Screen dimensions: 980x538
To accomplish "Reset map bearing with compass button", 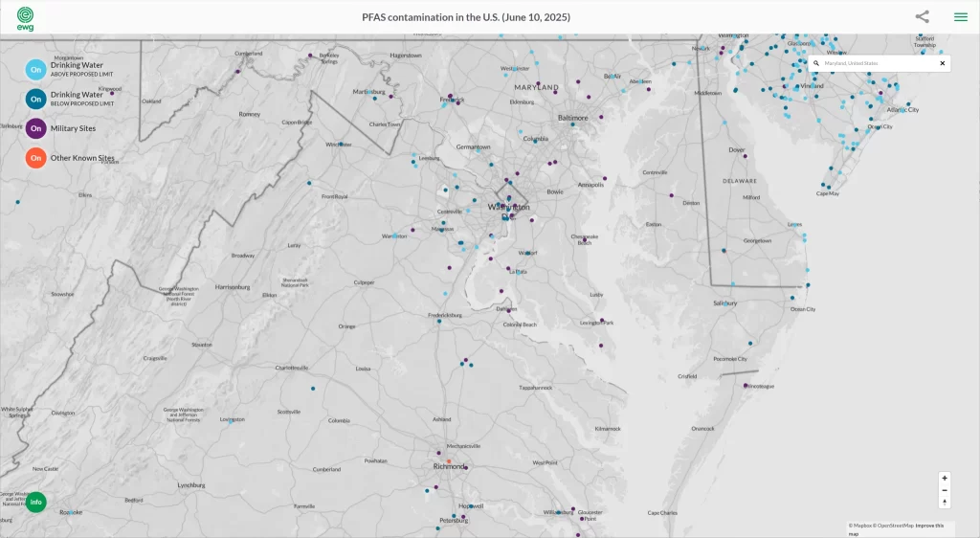I will tap(945, 502).
